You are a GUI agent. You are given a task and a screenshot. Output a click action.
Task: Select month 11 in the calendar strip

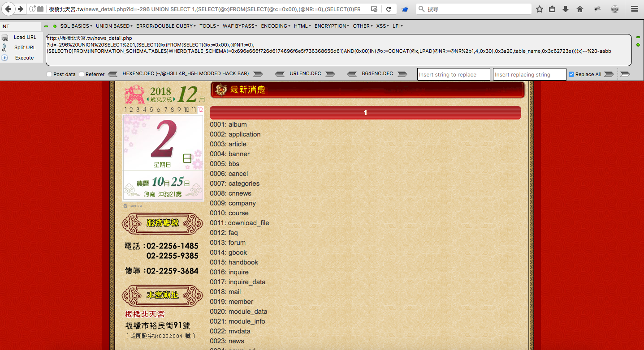tap(194, 110)
